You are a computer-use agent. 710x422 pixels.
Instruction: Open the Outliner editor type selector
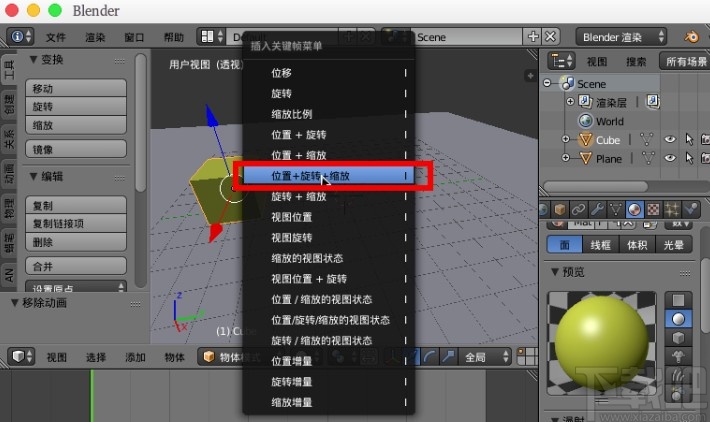561,61
